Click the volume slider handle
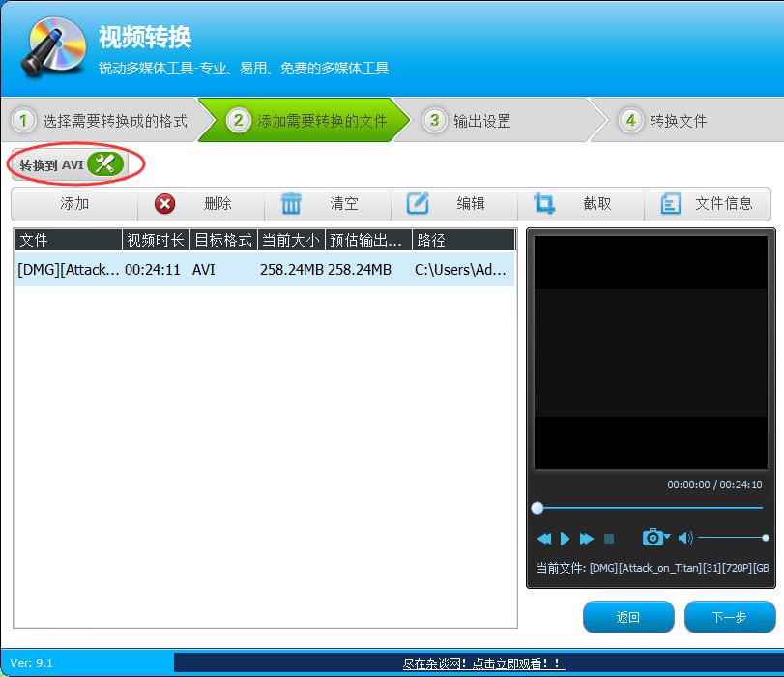 click(765, 538)
